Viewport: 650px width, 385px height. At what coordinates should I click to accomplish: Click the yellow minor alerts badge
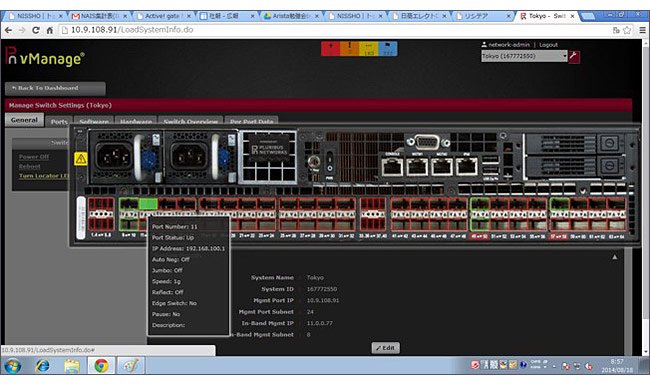tap(368, 49)
